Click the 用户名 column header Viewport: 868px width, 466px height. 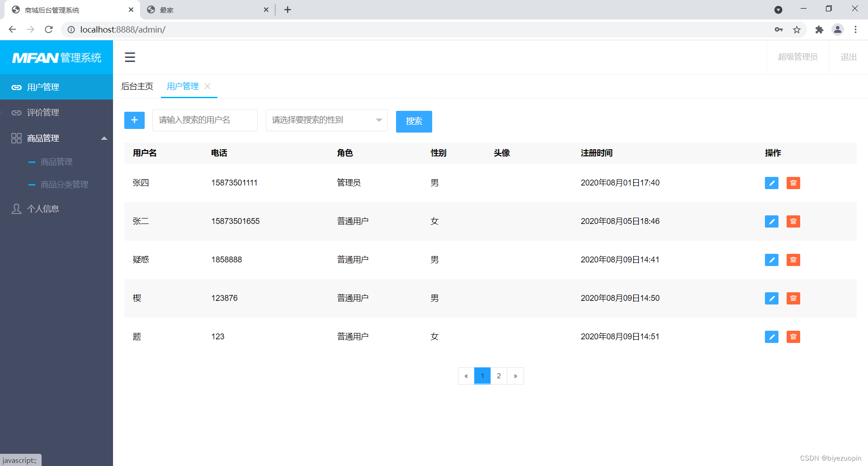point(145,153)
